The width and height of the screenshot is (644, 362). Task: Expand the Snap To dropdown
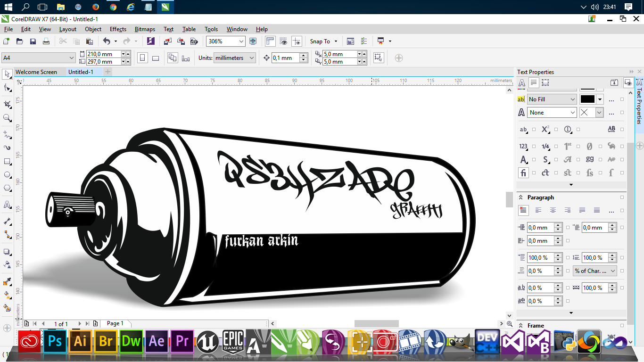point(324,41)
